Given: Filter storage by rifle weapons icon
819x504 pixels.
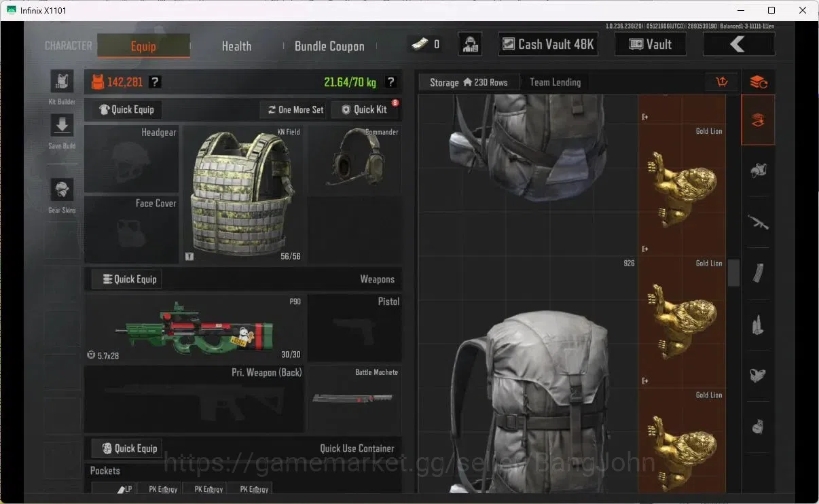Looking at the screenshot, I should point(759,221).
